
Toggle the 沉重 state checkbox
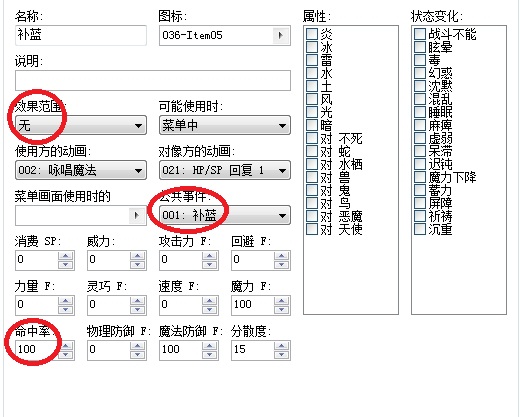point(420,229)
